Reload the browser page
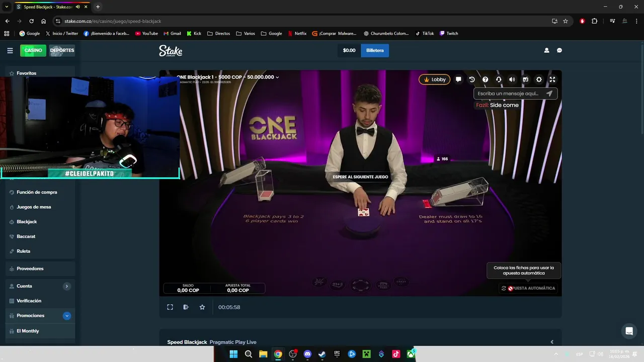 [31, 21]
